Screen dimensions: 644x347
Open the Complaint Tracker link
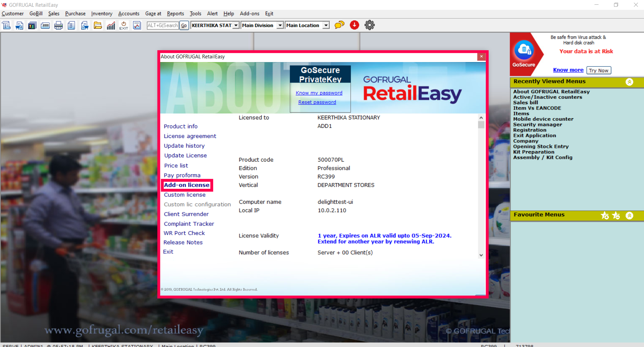(189, 224)
